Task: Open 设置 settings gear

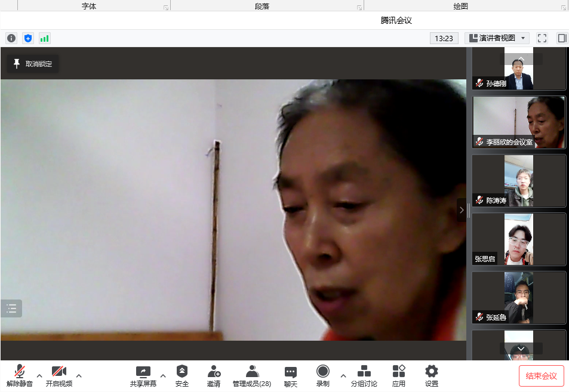Action: click(x=431, y=376)
